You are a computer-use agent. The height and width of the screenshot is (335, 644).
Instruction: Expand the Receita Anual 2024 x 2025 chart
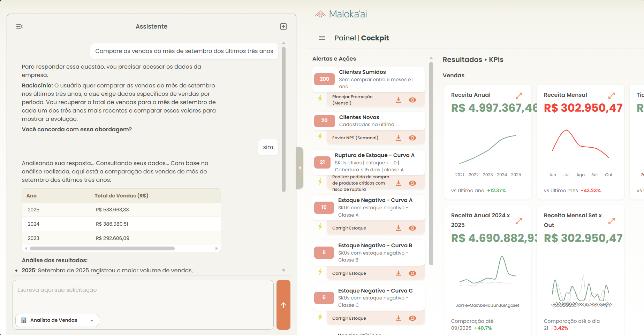pyautogui.click(x=519, y=221)
